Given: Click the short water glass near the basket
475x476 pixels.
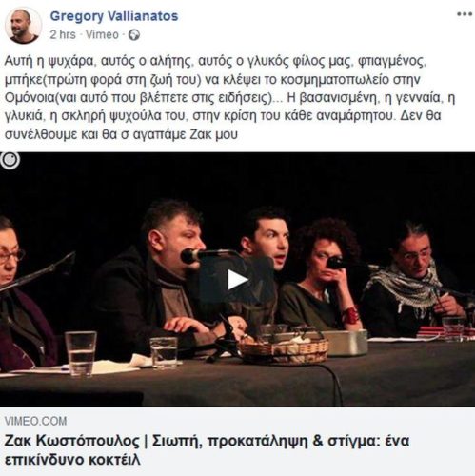Looking at the screenshot, I should click(164, 353).
